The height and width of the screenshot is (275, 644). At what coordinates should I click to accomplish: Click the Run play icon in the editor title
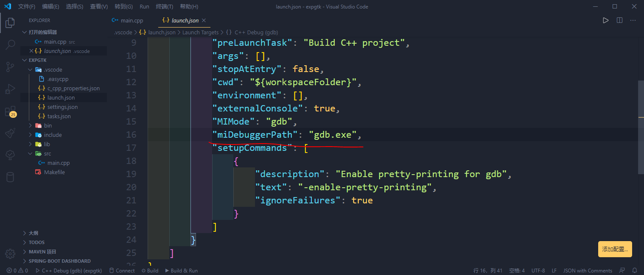click(x=606, y=20)
